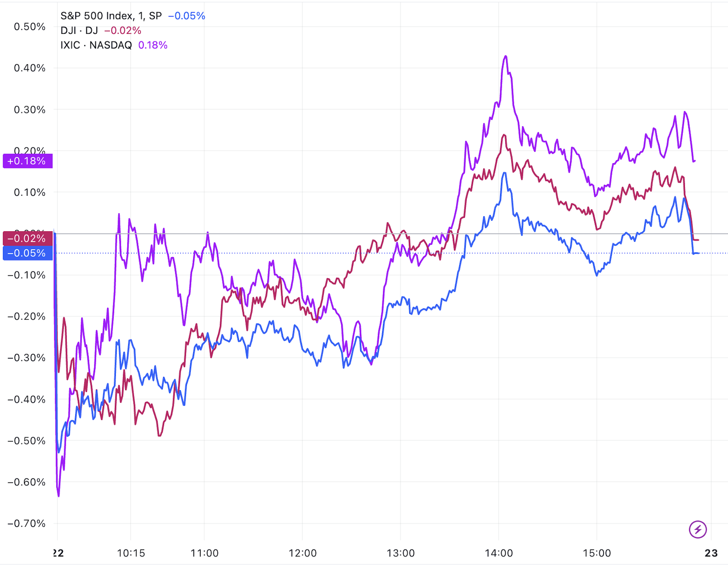Viewport: 728px width, 570px height.
Task: Click the DJI −0.02% legend value
Action: (123, 30)
